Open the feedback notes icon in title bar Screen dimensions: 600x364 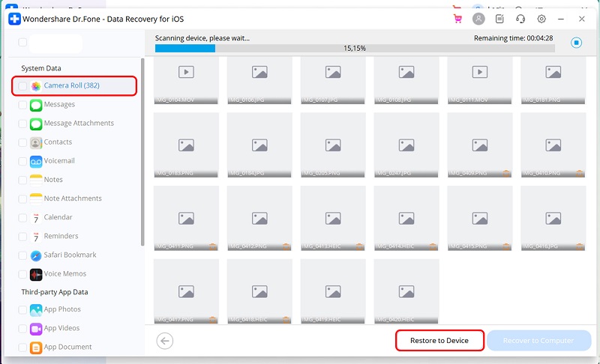(x=499, y=19)
